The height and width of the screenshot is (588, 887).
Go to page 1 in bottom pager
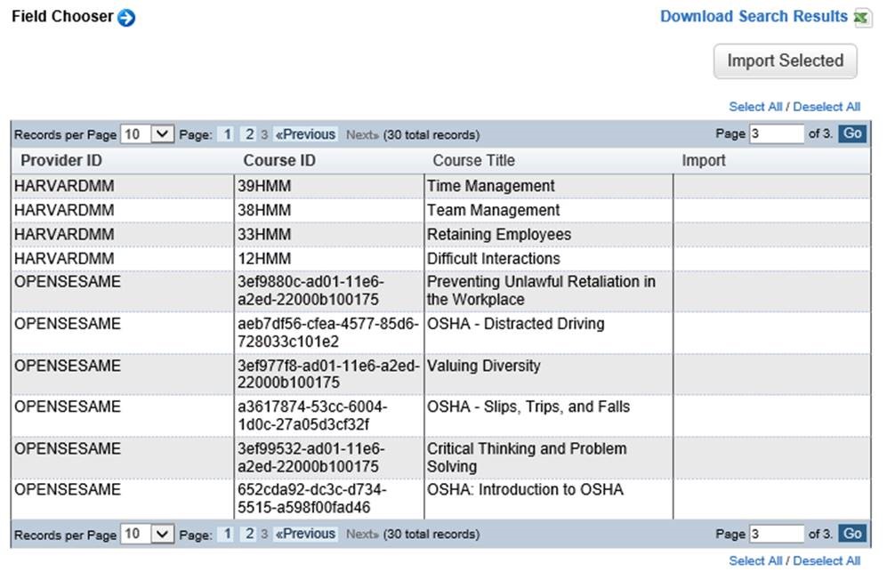[x=227, y=534]
